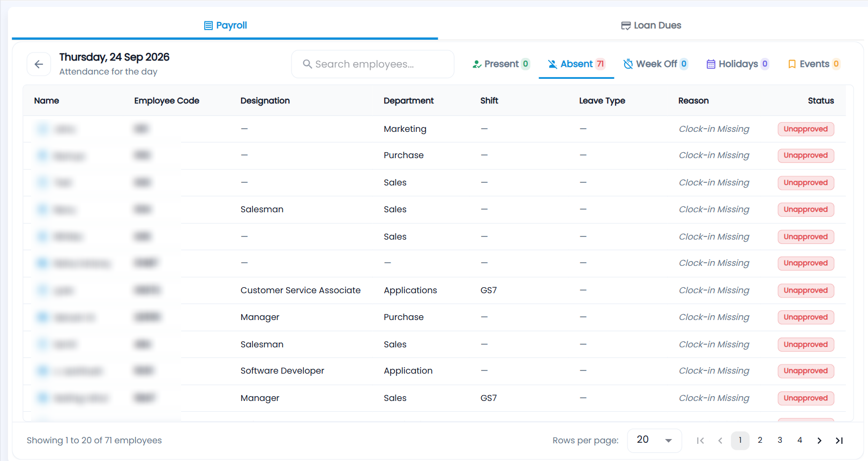Click the Applications department cell
The height and width of the screenshot is (461, 868).
click(410, 291)
